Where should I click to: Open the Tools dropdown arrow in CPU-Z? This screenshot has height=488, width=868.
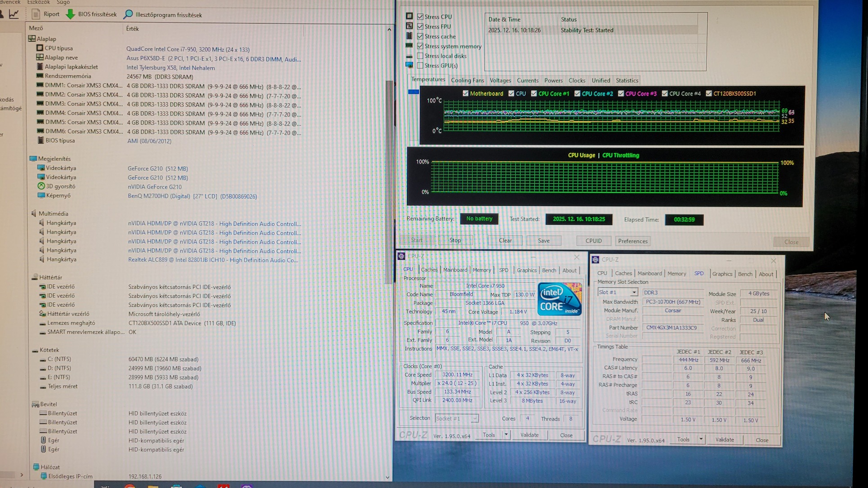click(506, 435)
